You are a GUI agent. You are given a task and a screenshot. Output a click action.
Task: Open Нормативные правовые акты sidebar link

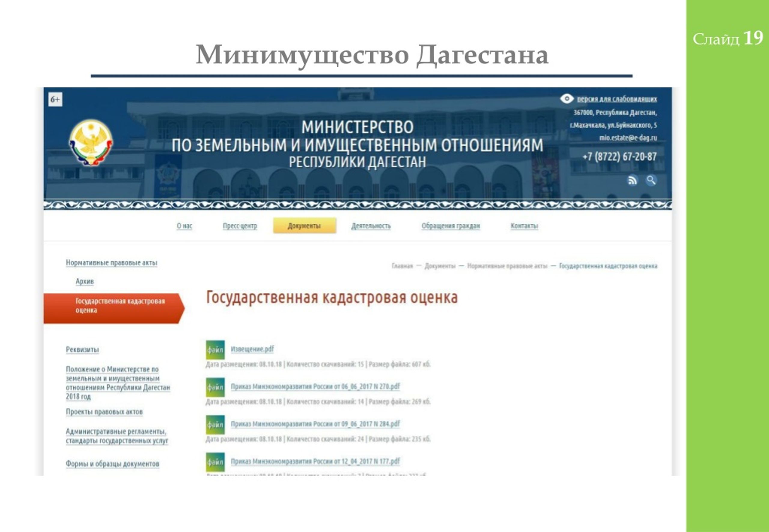pos(111,263)
